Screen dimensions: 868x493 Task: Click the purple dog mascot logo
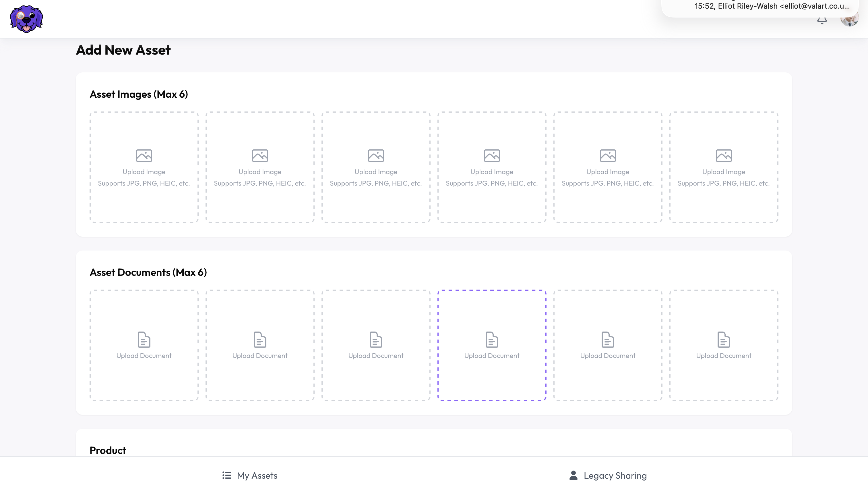26,19
